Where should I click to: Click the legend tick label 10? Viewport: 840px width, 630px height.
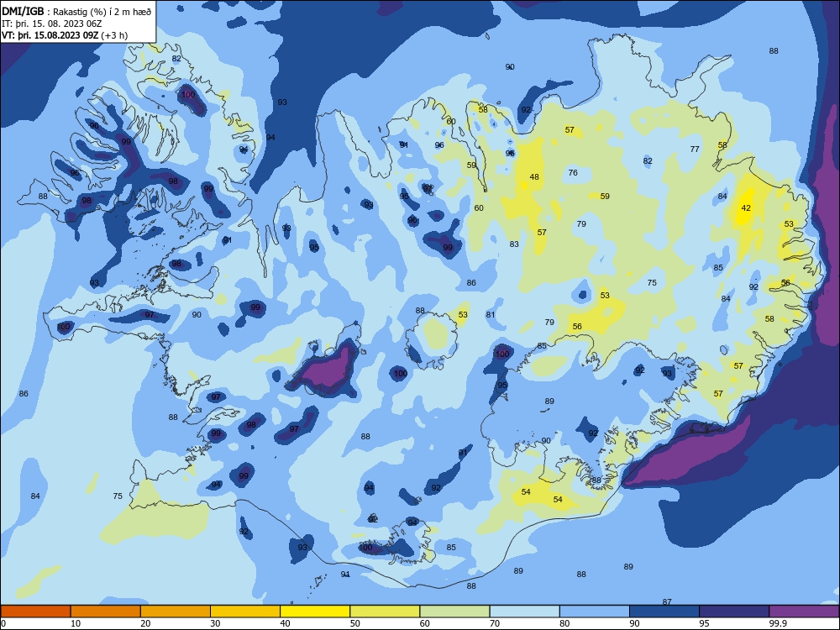[x=76, y=623]
